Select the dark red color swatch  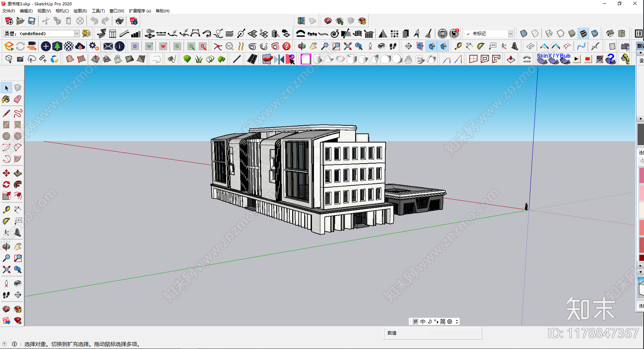[642, 258]
